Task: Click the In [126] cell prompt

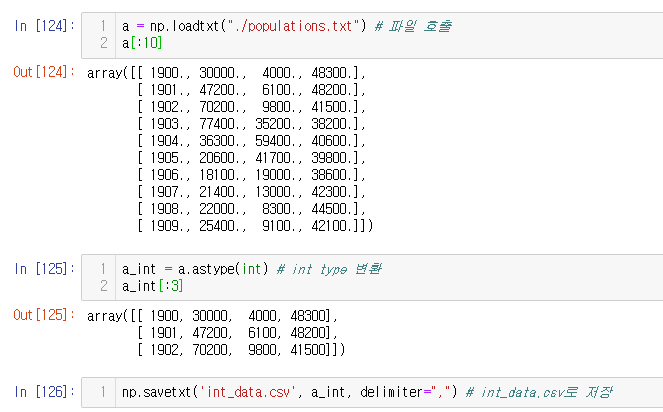Action: pyautogui.click(x=44, y=392)
